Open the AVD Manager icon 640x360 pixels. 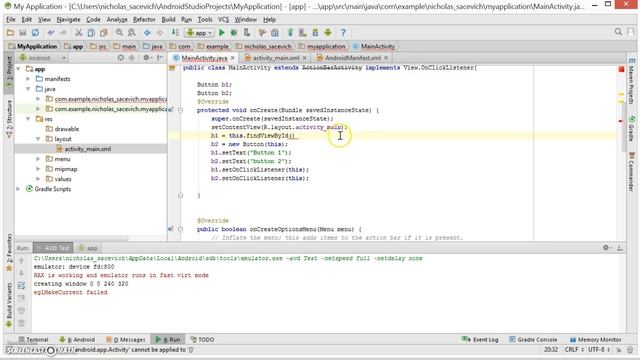pos(302,33)
